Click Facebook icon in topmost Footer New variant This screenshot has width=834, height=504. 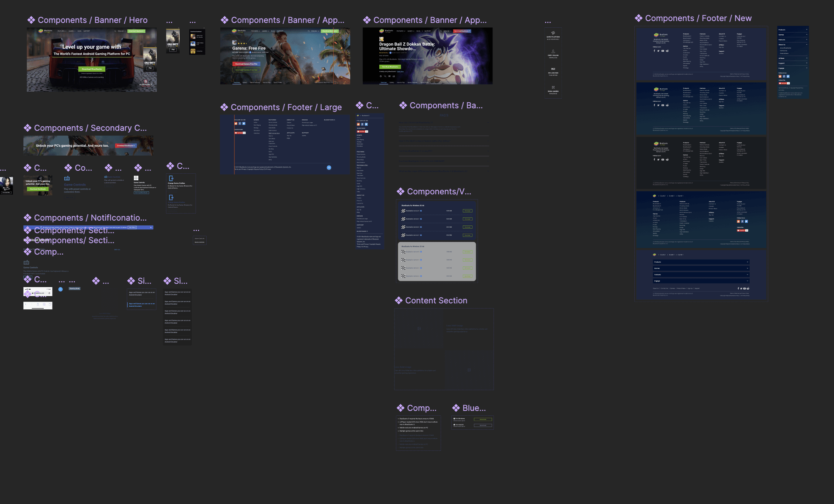pos(654,51)
